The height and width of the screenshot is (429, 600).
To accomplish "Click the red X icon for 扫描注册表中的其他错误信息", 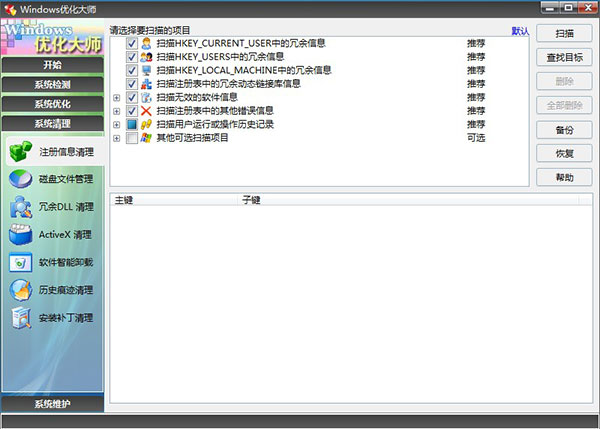I will (147, 111).
